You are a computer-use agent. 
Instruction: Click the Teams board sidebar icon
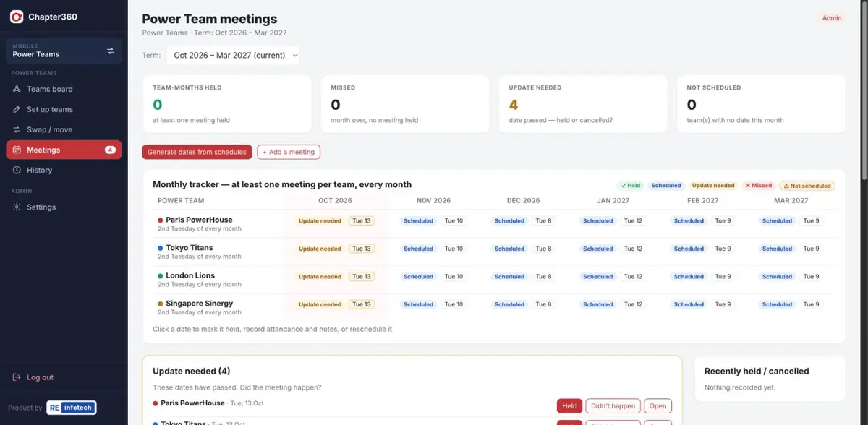[x=17, y=89]
